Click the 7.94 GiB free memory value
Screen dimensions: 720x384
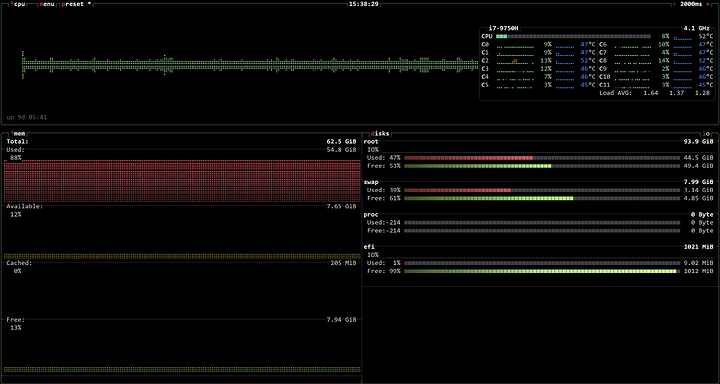[x=341, y=319]
